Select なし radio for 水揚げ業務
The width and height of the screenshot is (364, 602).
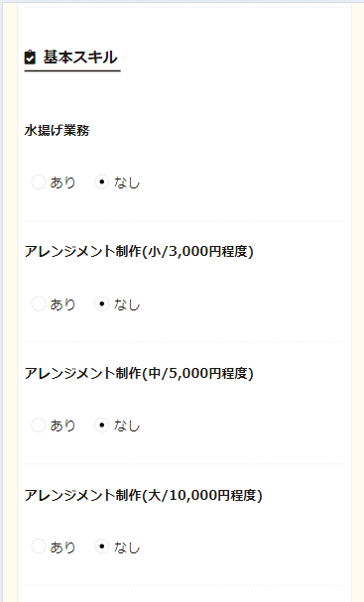click(x=102, y=181)
